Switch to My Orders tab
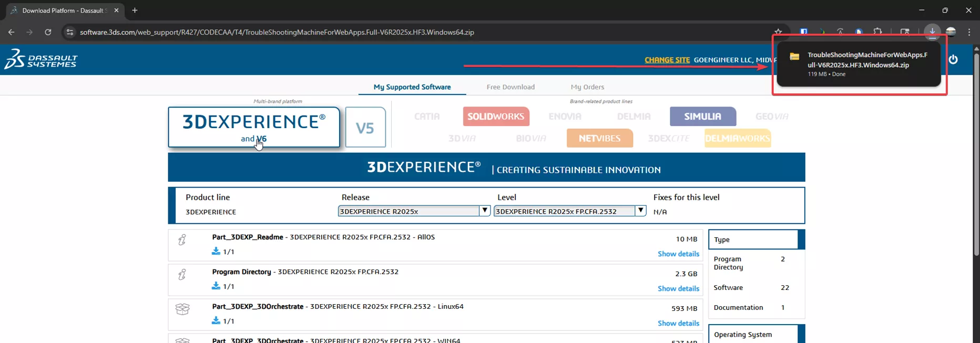Screen dimensions: 980x343 pyautogui.click(x=587, y=87)
